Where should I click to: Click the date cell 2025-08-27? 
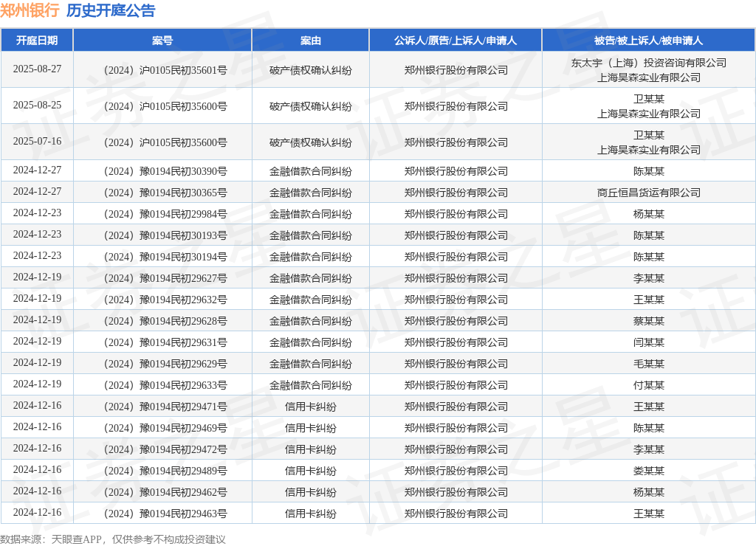pyautogui.click(x=37, y=69)
